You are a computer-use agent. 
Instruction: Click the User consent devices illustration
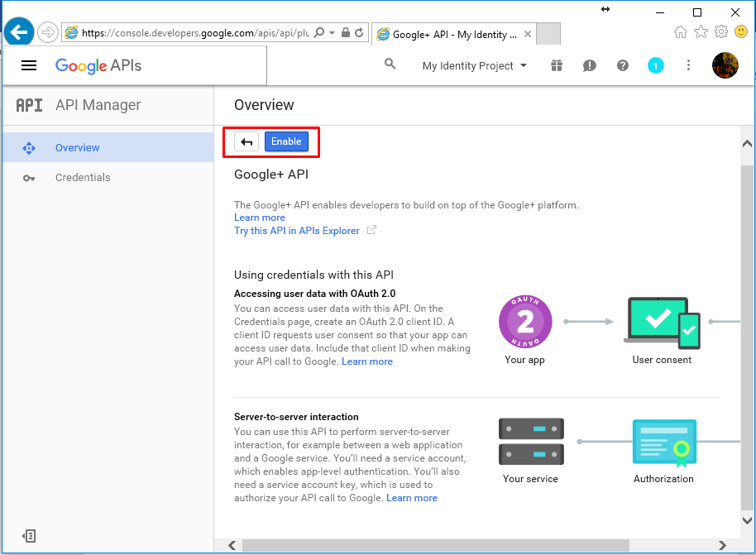point(662,323)
